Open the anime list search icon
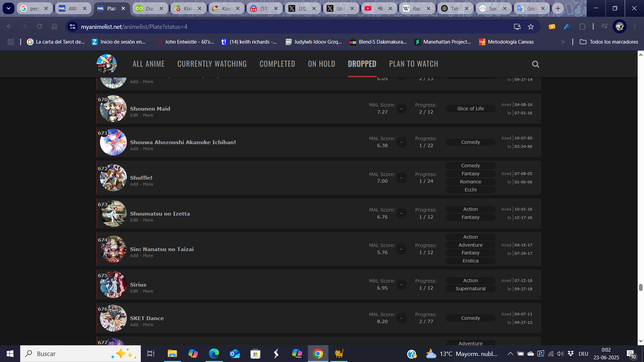Image resolution: width=644 pixels, height=362 pixels. tap(535, 64)
